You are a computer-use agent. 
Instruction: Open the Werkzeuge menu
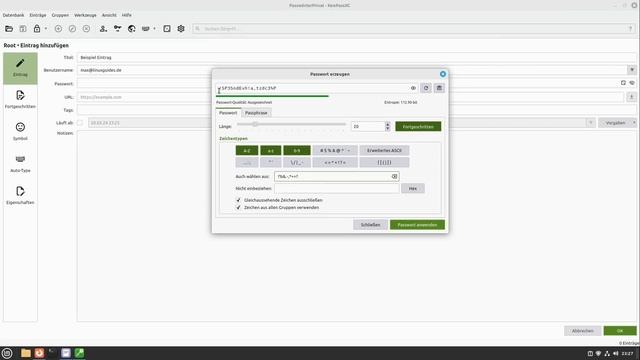(x=85, y=15)
